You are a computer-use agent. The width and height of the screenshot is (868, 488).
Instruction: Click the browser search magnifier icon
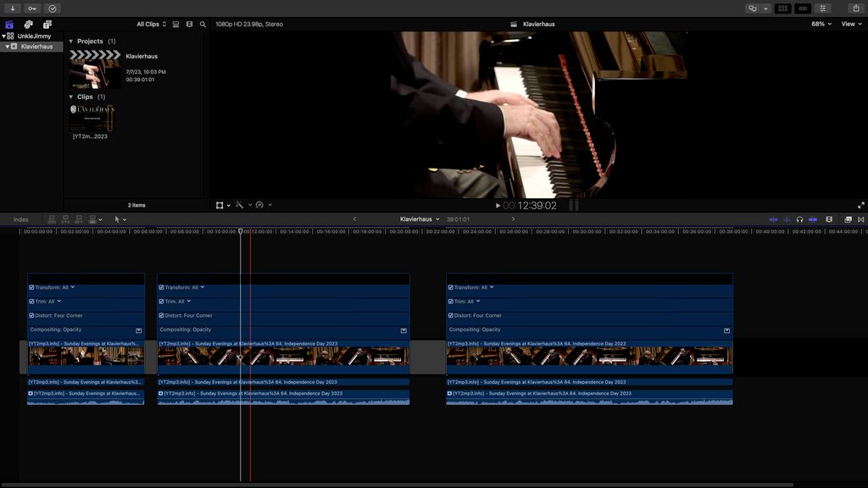pos(203,25)
